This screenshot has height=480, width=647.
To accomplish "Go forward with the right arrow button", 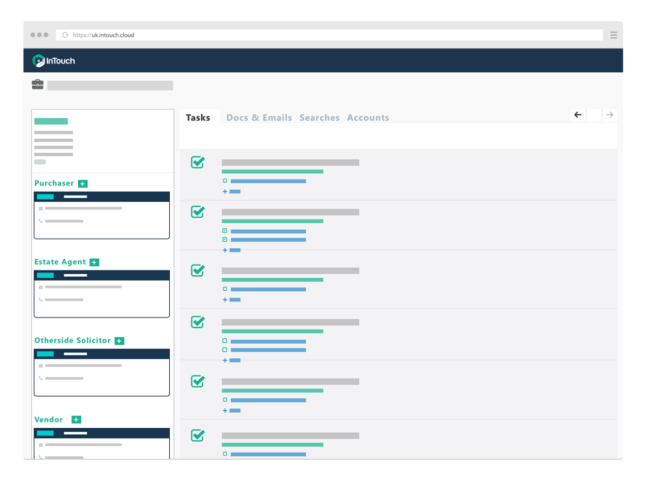I will 609,115.
